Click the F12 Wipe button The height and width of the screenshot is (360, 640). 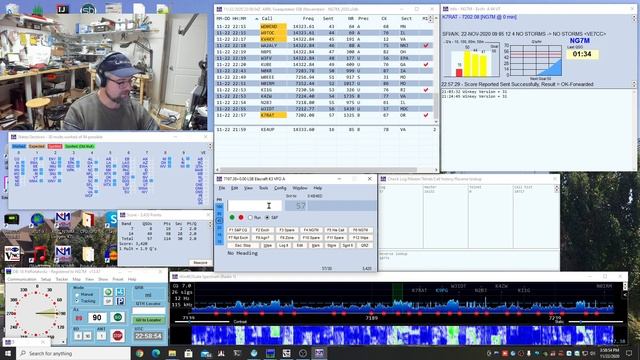pos(360,238)
